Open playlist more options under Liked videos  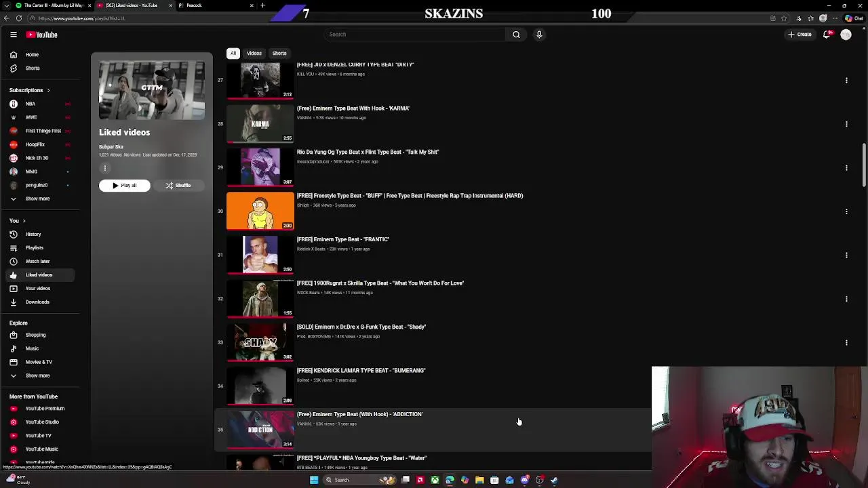105,168
